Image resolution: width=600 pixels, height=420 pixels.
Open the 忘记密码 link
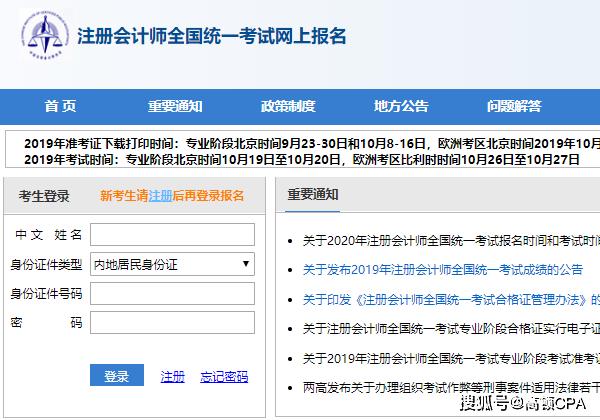(224, 377)
